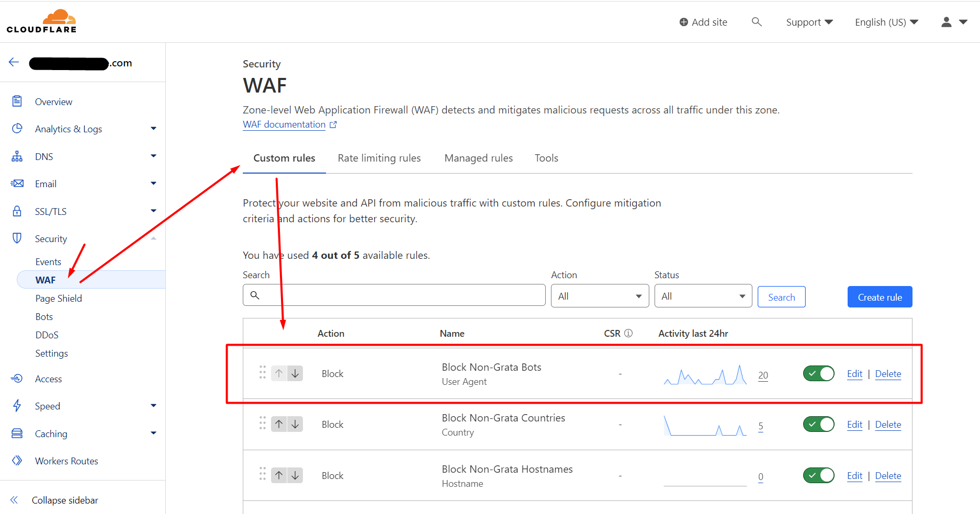The width and height of the screenshot is (980, 514).
Task: Click the Analytics & Logs chart icon
Action: tap(17, 129)
